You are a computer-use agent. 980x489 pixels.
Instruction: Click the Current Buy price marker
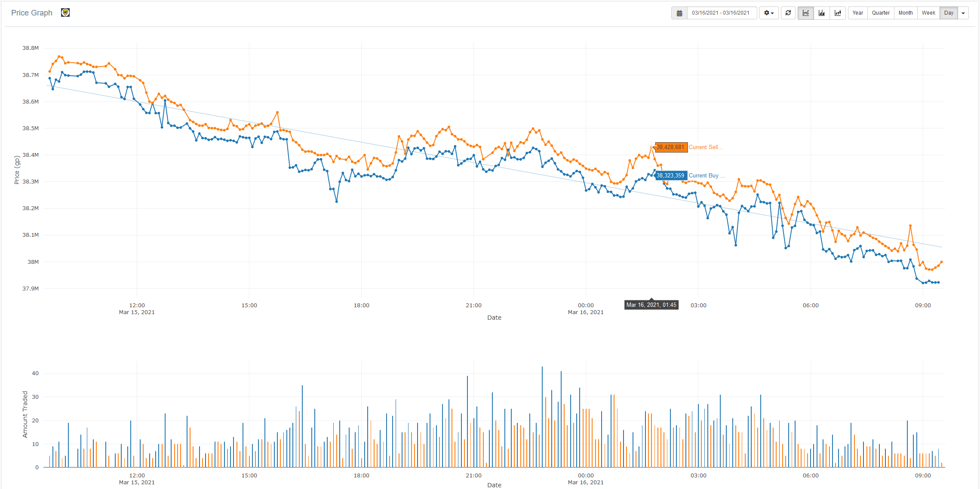point(670,175)
